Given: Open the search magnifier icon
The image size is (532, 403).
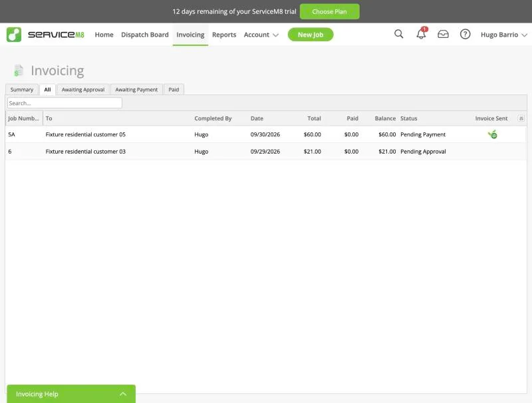Looking at the screenshot, I should [x=398, y=34].
